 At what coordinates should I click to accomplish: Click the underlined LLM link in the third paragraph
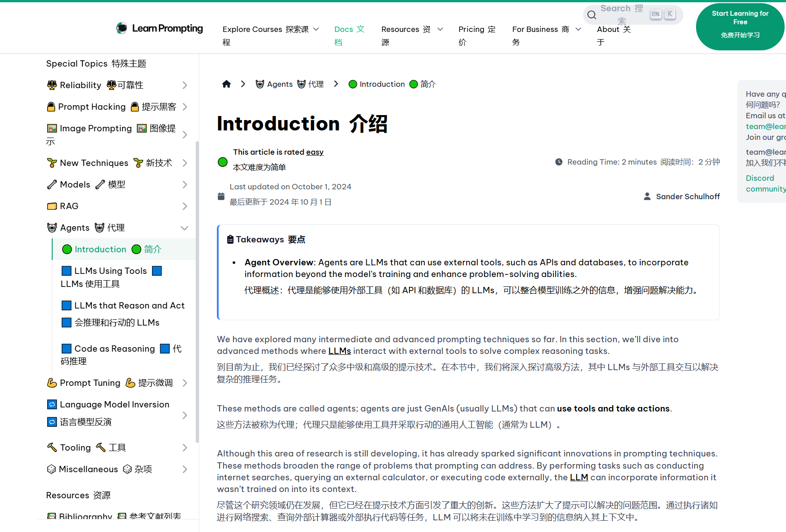tap(579, 477)
